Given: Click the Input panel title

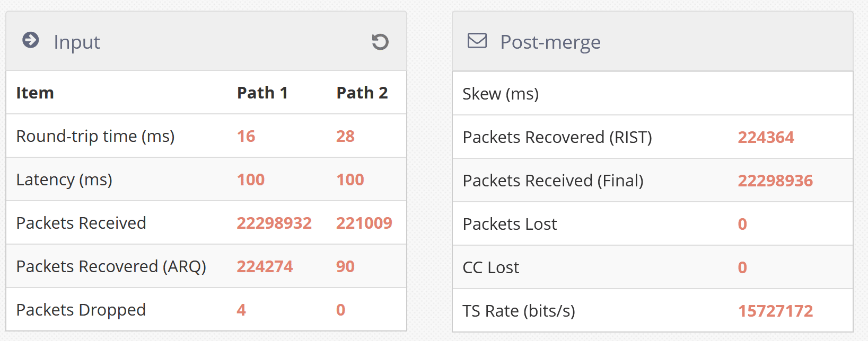Looking at the screenshot, I should click(x=77, y=42).
